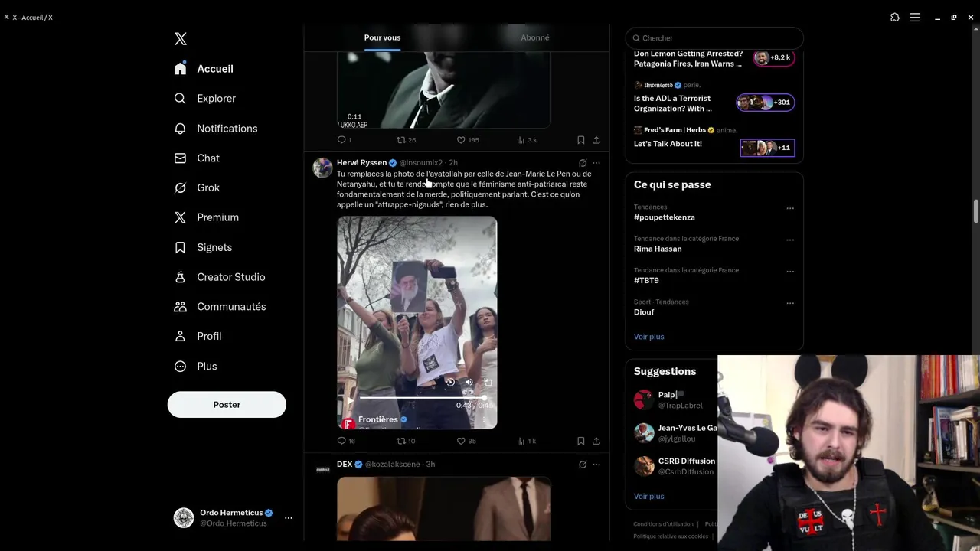Mute the Frontières video volume
This screenshot has width=980, height=551.
click(469, 382)
